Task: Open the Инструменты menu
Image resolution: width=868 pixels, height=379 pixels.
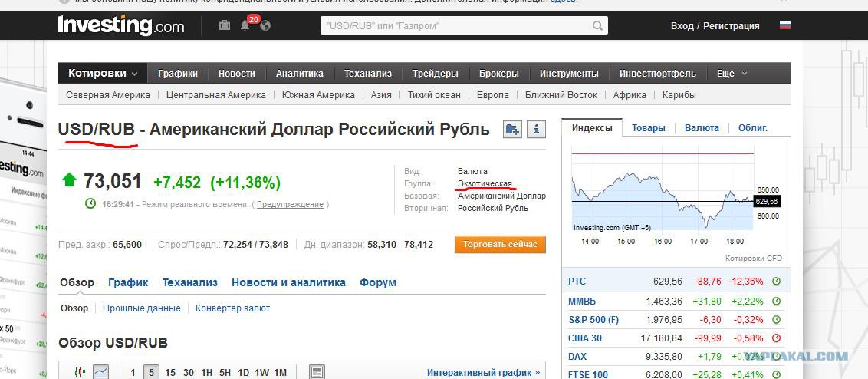Action: (569, 73)
